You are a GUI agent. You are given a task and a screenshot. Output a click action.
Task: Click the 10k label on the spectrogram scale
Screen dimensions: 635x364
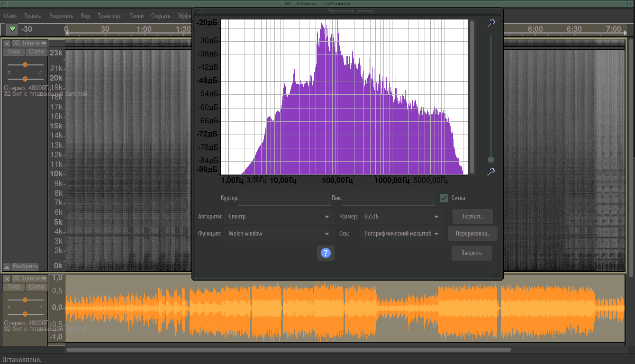(56, 174)
